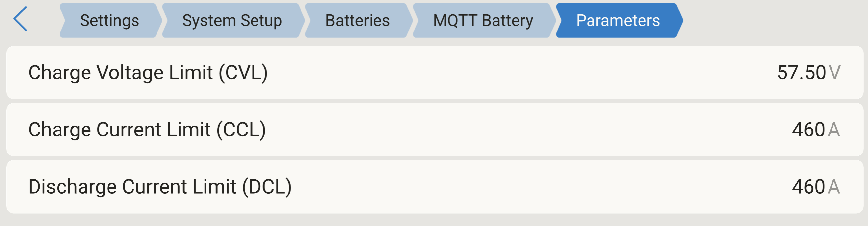Edit the 460 Discharge Current Limit value

point(808,187)
